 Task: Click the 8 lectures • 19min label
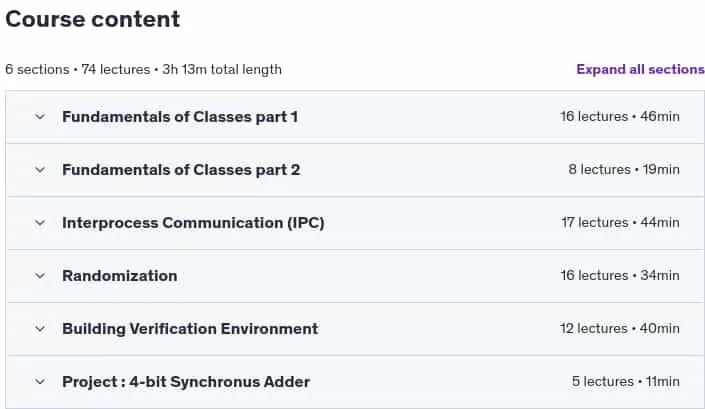624,169
